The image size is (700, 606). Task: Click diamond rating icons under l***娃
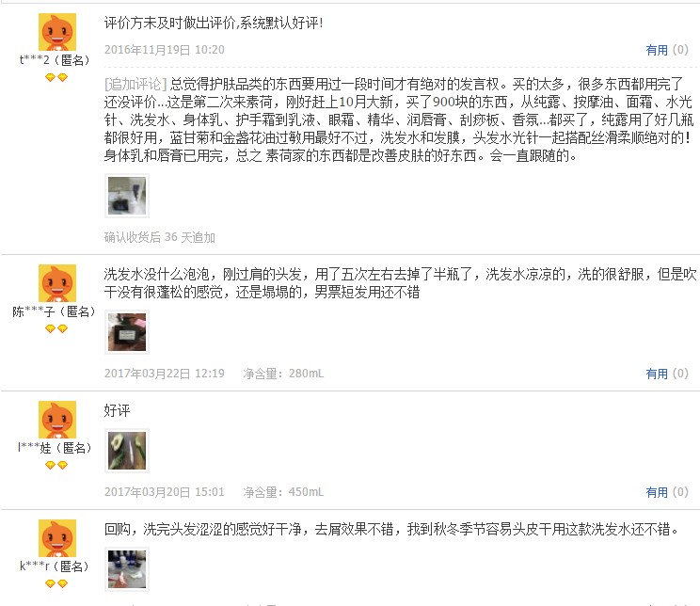coord(56,465)
